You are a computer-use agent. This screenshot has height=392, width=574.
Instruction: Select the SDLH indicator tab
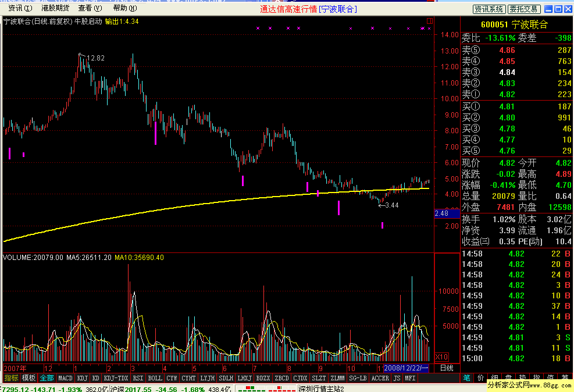pyautogui.click(x=226, y=378)
